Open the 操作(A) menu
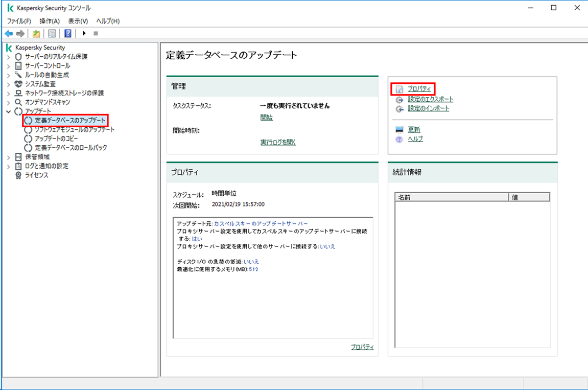This screenshot has height=390, width=588. click(50, 21)
